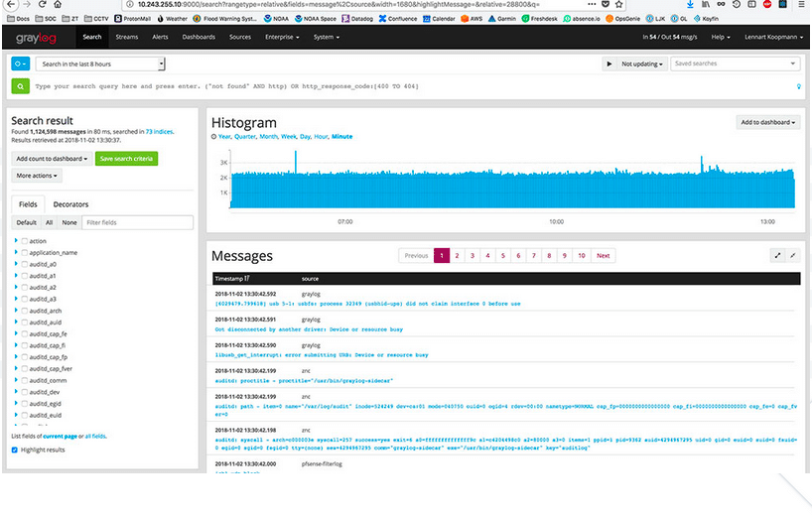
Task: Open the 'Search in the last 8 hours' dropdown
Action: pos(100,64)
